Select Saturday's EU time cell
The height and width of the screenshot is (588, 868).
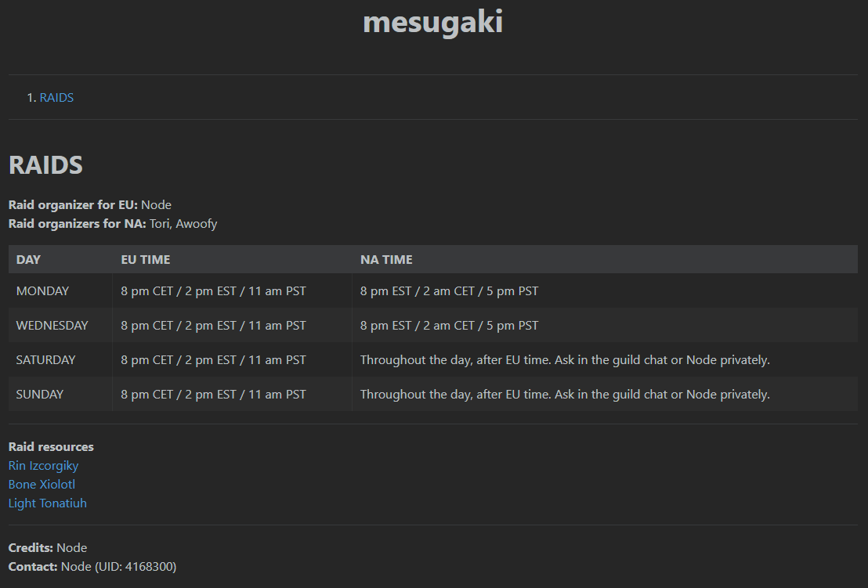coord(232,359)
